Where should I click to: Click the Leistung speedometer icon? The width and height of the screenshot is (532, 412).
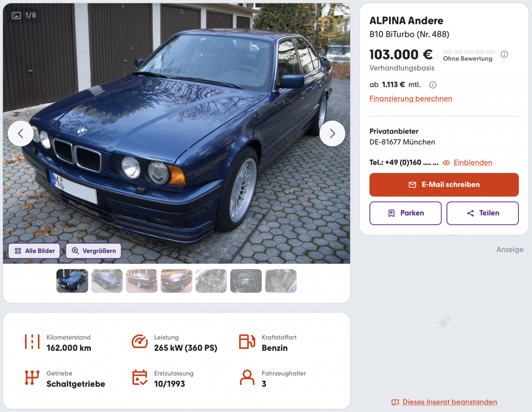(x=139, y=342)
